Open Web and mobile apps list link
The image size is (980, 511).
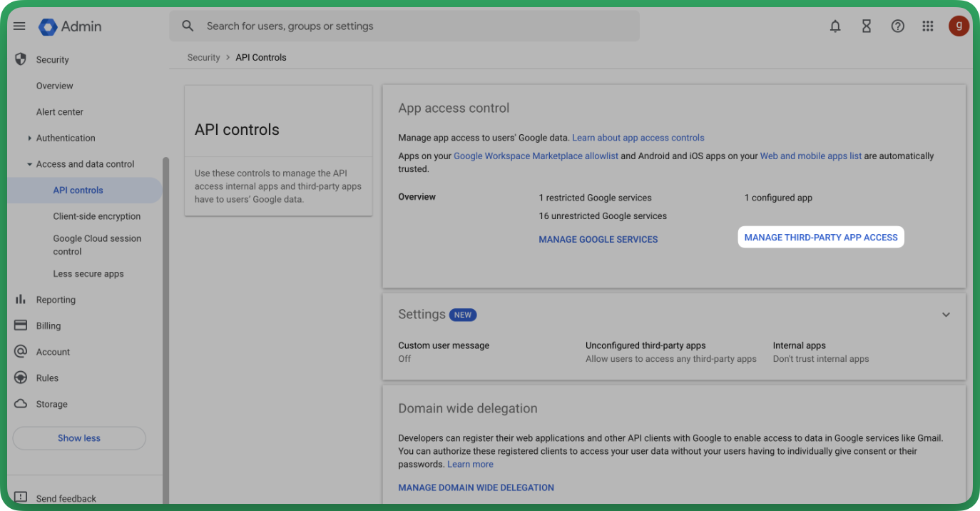(x=811, y=156)
